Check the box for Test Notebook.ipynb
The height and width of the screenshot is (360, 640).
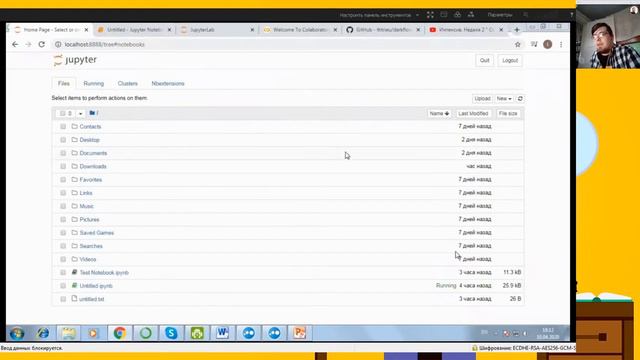click(63, 272)
